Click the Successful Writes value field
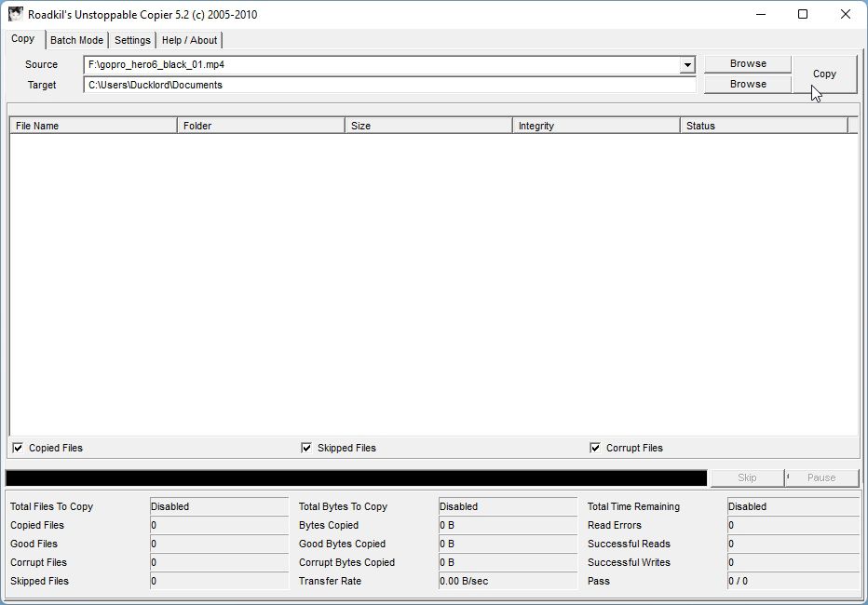Screen dimensions: 868x605 (x=793, y=562)
